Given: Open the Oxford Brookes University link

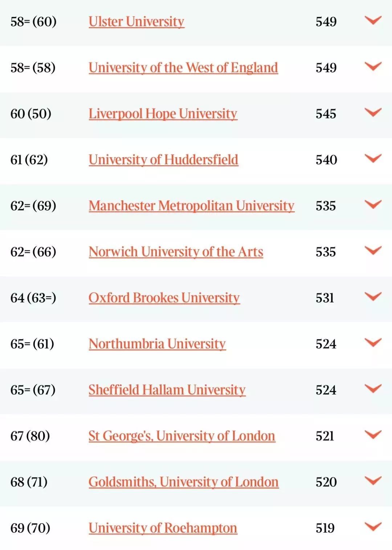Looking at the screenshot, I should click(x=164, y=298).
